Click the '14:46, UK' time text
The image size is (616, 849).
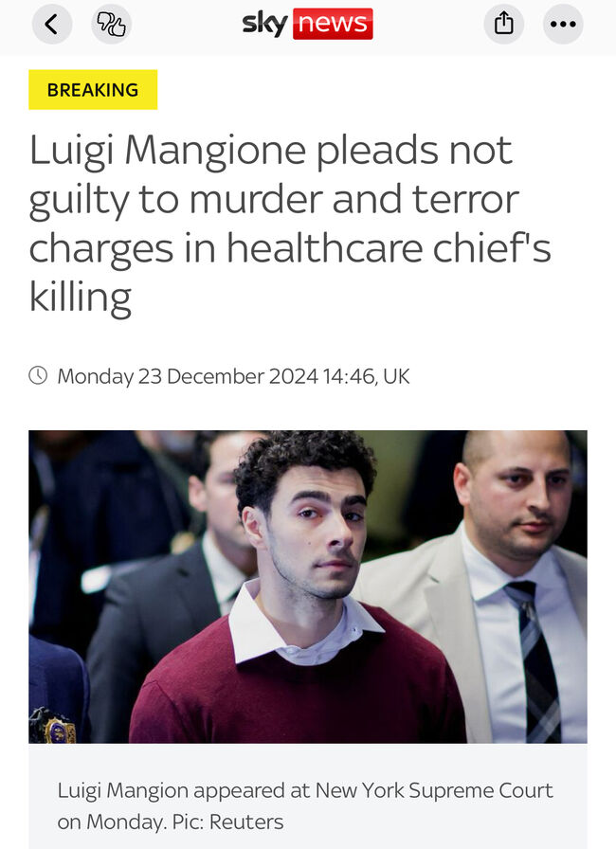click(x=367, y=376)
